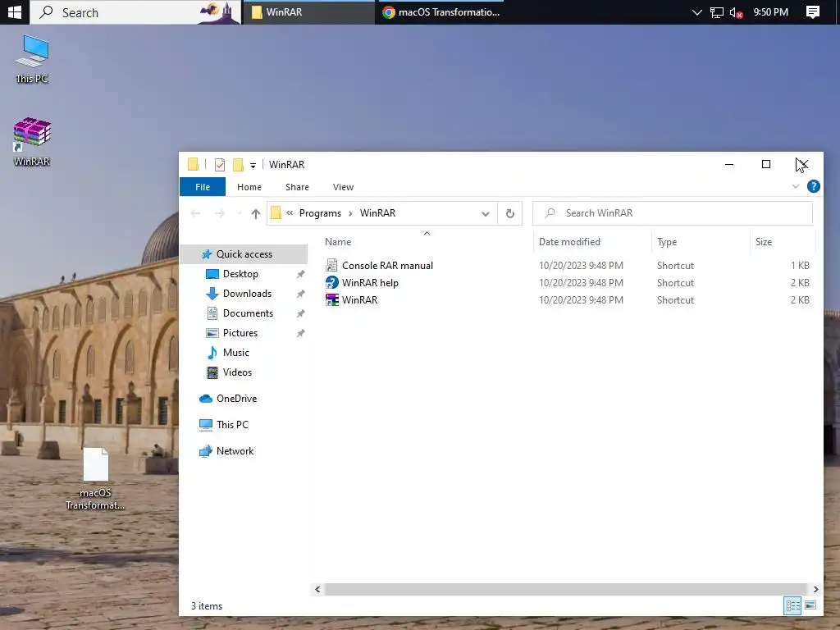Screen dimensions: 840x630
Task: Open This PC in the navigation pane
Action: click(232, 425)
